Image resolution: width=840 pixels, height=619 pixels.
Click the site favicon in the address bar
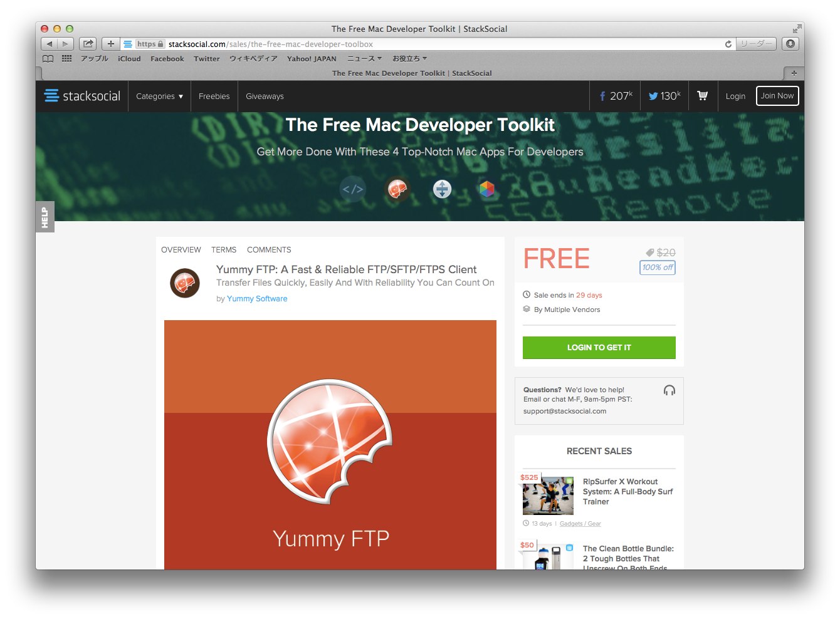pyautogui.click(x=128, y=44)
